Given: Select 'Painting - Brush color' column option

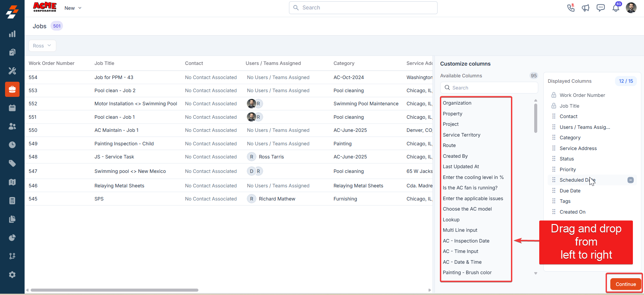Looking at the screenshot, I should pos(467,272).
